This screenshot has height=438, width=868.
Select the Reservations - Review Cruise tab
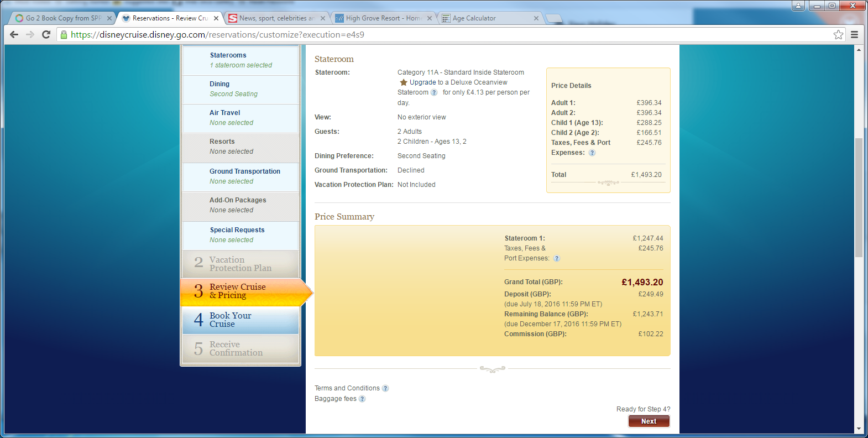coord(169,18)
